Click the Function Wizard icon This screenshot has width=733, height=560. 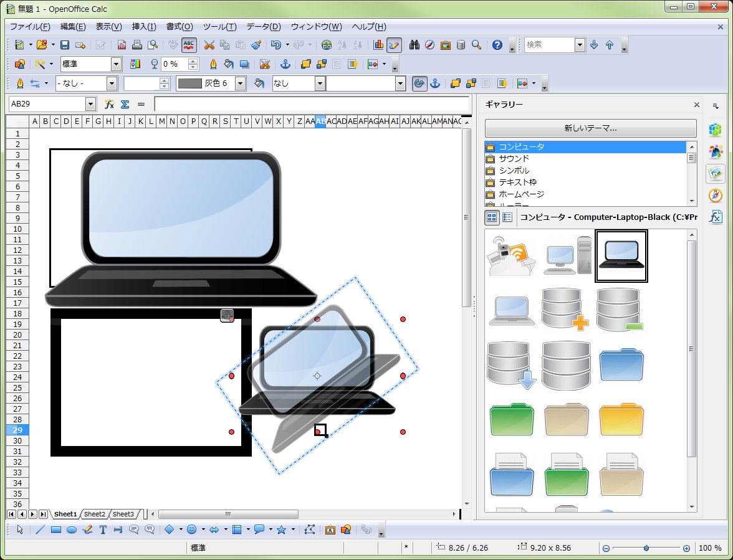[110, 104]
